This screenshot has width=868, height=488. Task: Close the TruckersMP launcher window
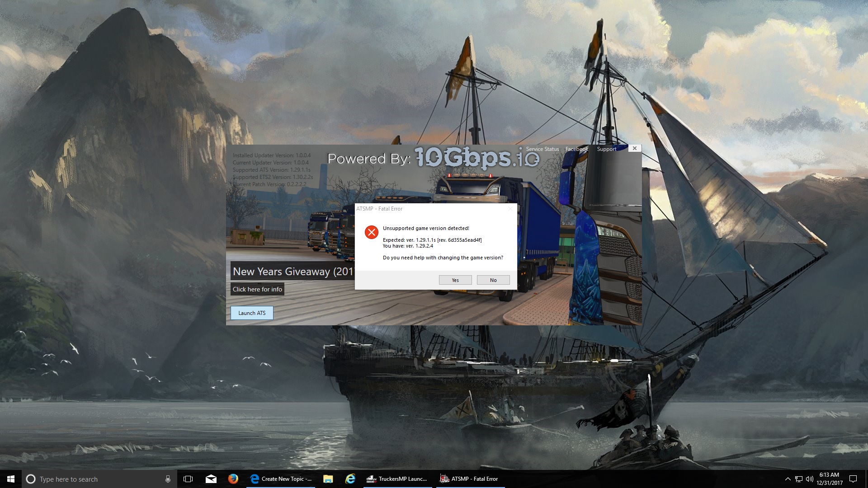[x=635, y=148]
